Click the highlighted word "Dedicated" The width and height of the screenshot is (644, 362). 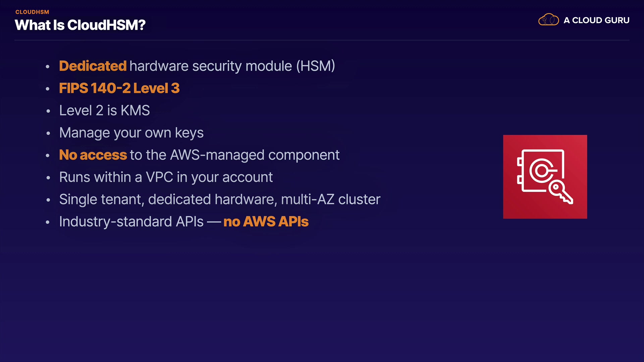[93, 66]
